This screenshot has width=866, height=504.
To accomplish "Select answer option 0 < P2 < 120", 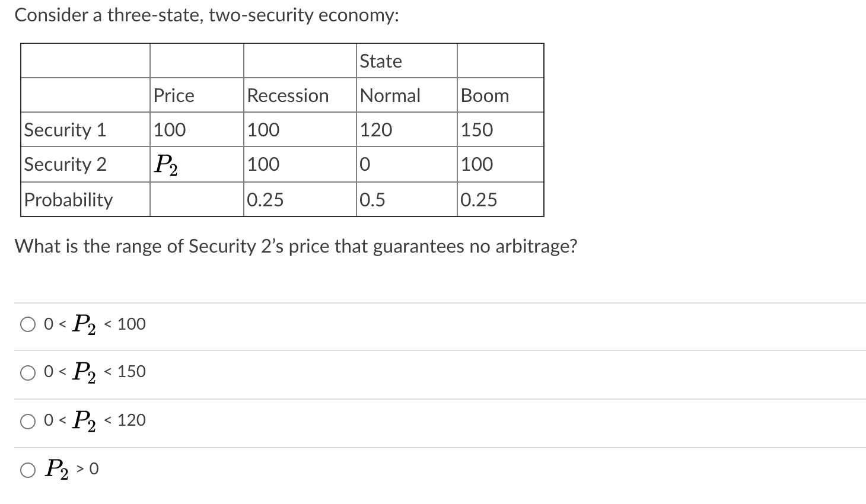I will click(x=27, y=421).
